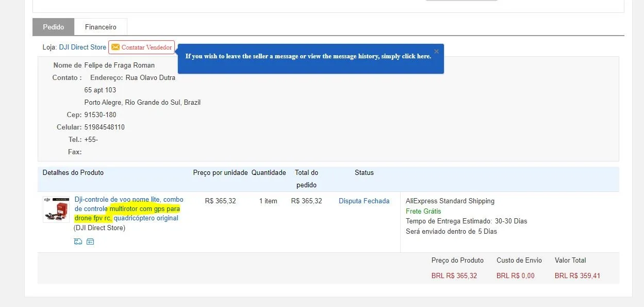Open the product thumbnail image
The image size is (644, 307).
tap(56, 209)
